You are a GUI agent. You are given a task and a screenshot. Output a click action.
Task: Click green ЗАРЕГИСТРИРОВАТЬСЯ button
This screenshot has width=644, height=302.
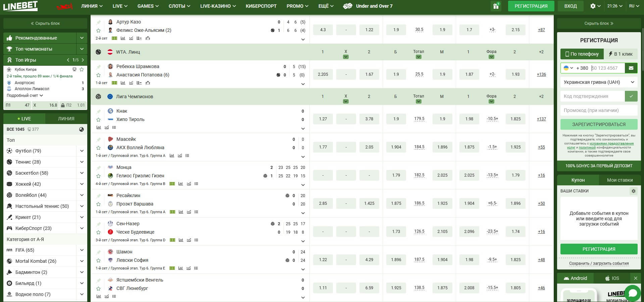tap(599, 124)
